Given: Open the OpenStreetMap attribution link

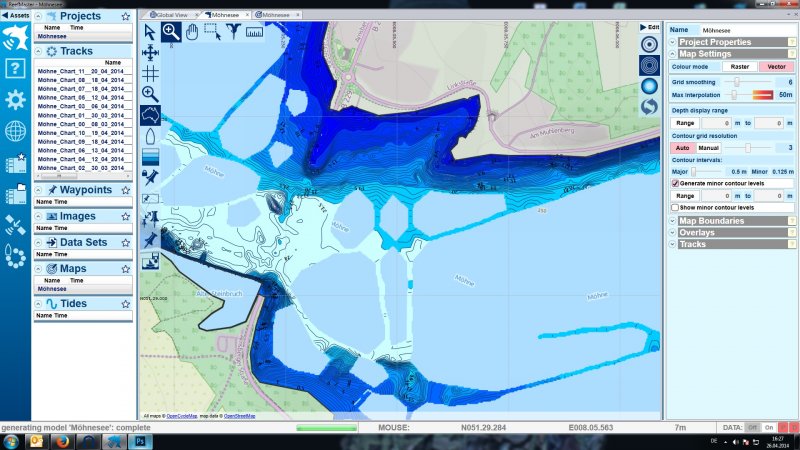Looking at the screenshot, I should (238, 415).
